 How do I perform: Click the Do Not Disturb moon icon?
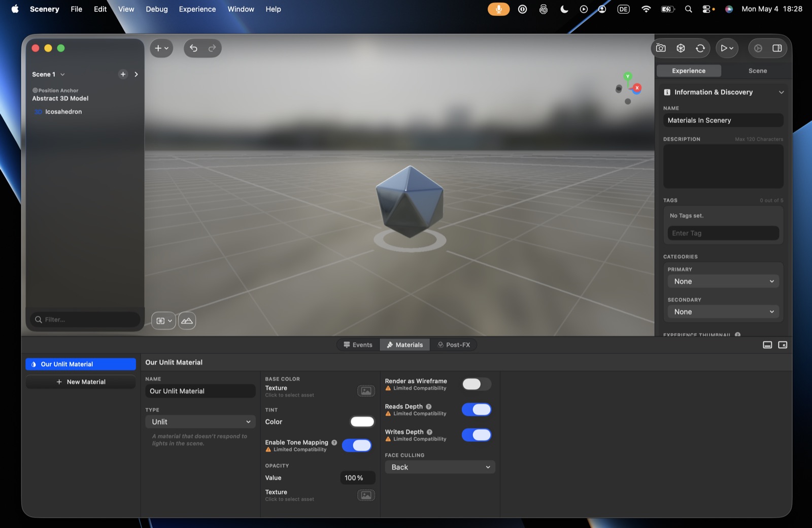(564, 9)
